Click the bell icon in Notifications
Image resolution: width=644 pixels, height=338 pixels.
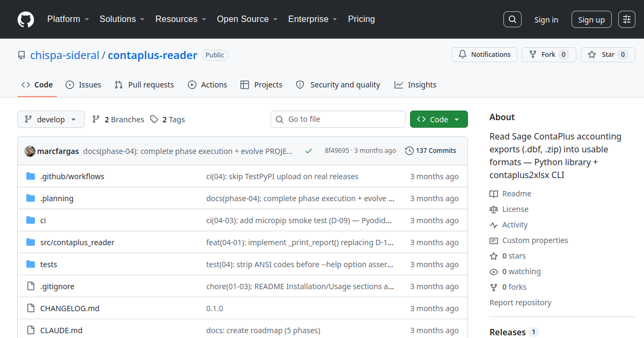(x=463, y=55)
